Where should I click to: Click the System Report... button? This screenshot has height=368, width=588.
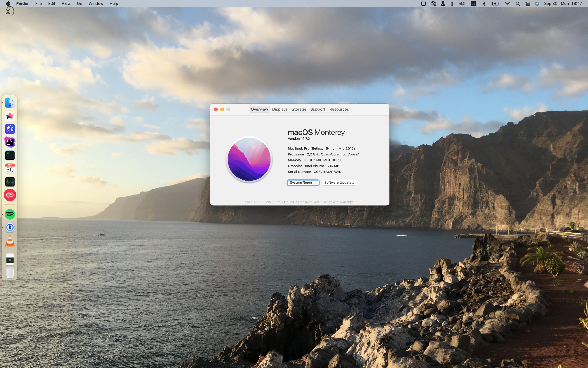(303, 183)
